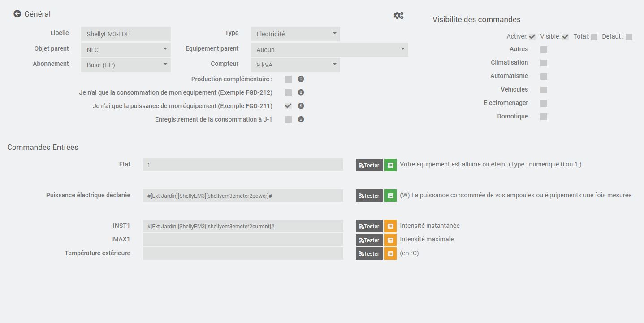Check the Defaut checkbox
This screenshot has height=323, width=644.
[629, 37]
